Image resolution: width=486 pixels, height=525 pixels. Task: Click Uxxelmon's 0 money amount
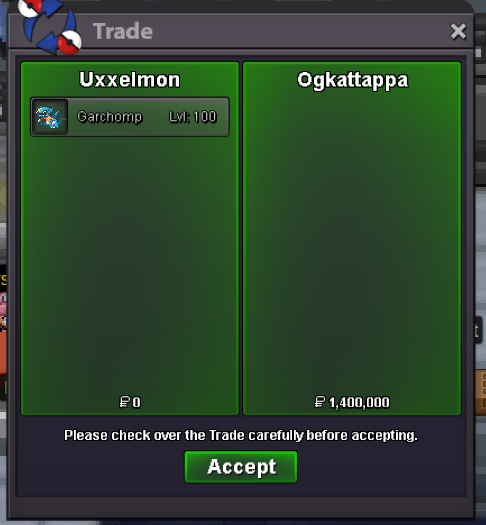(x=136, y=402)
